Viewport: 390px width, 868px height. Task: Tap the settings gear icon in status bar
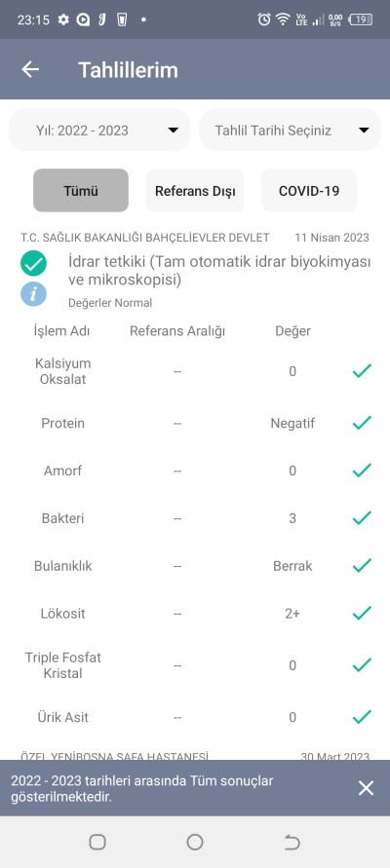click(x=63, y=19)
